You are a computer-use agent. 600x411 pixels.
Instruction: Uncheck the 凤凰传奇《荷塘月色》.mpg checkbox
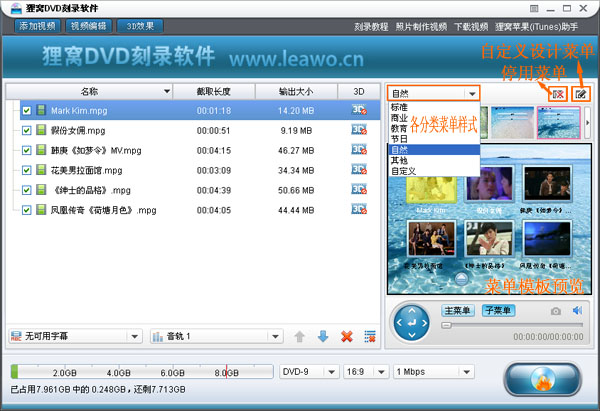coord(26,210)
